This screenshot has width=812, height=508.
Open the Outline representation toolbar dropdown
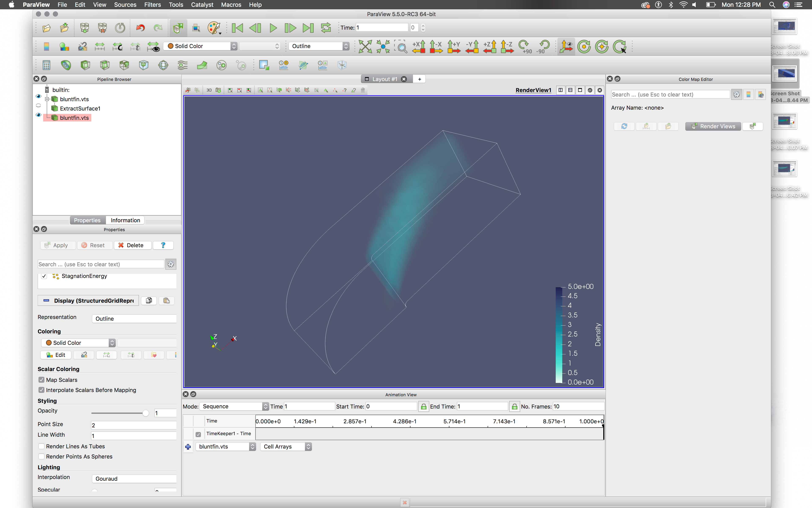tap(320, 46)
